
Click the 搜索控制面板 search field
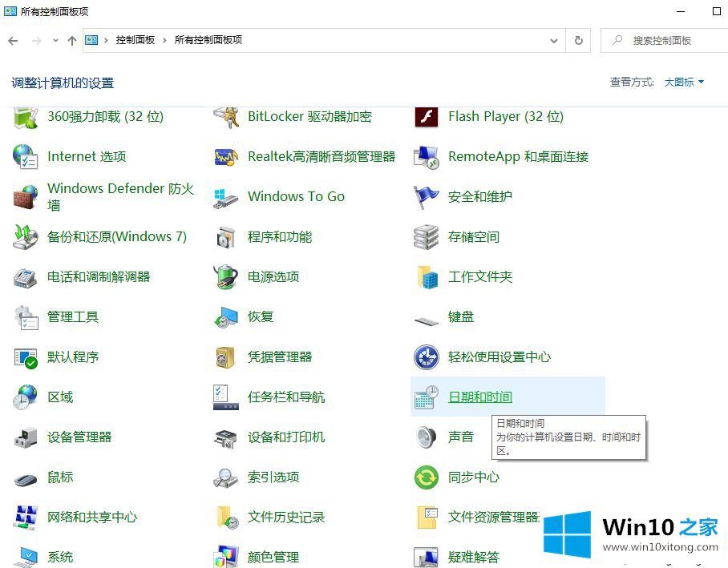pyautogui.click(x=665, y=40)
